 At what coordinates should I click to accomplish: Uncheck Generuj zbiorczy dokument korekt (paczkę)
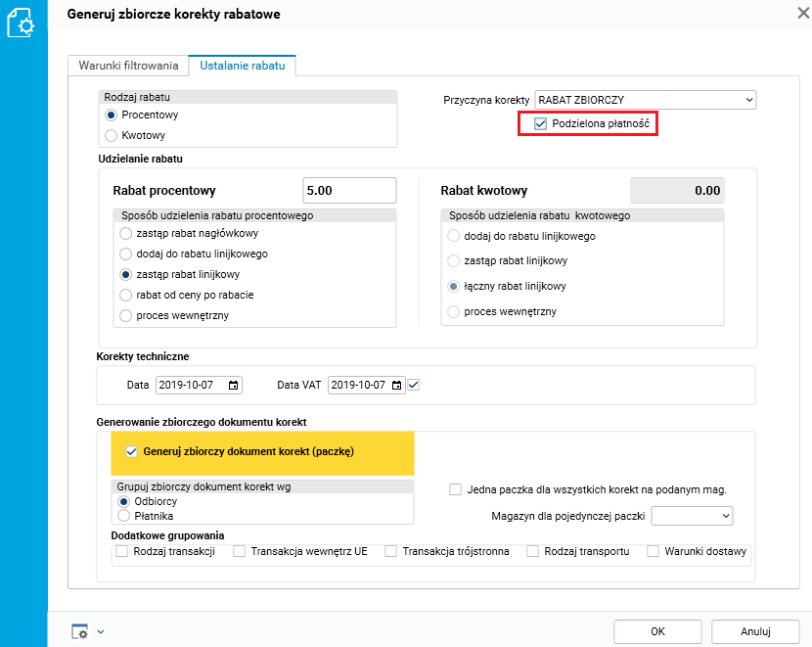coord(132,452)
